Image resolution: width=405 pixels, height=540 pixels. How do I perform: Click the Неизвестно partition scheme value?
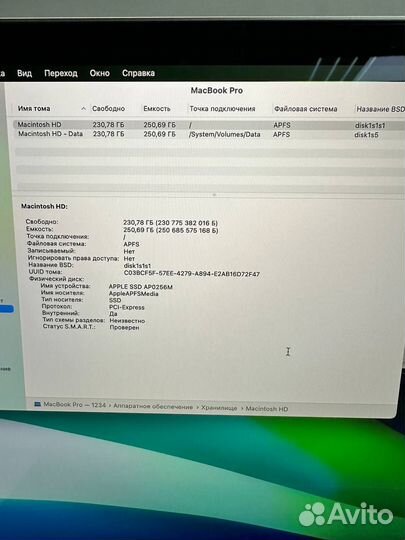127,321
